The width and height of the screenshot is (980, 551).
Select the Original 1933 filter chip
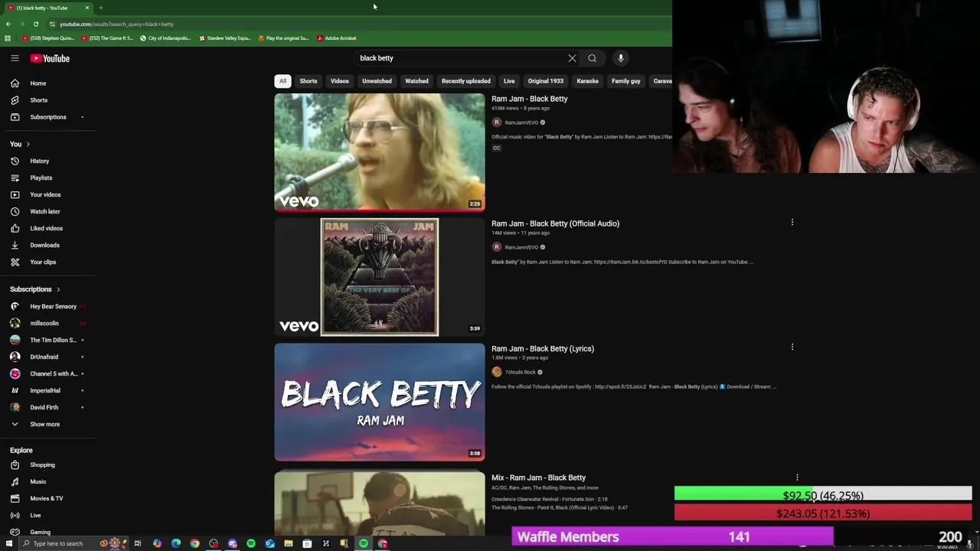click(545, 81)
